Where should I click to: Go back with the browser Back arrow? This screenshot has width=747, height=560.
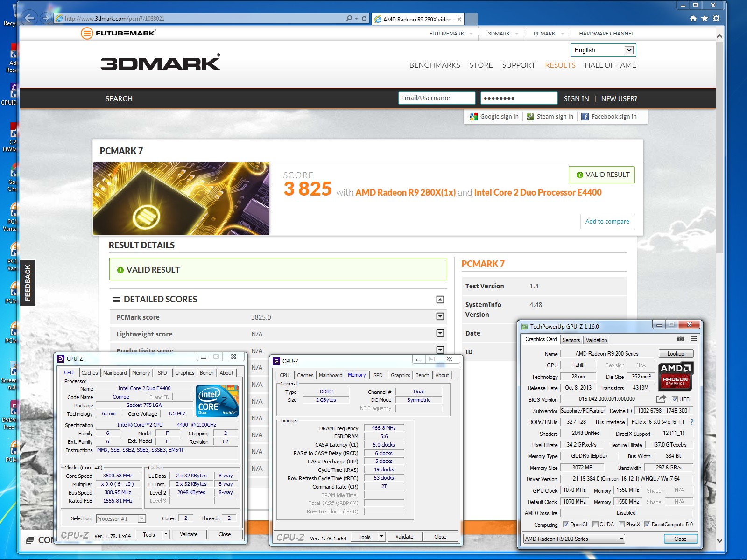[29, 18]
